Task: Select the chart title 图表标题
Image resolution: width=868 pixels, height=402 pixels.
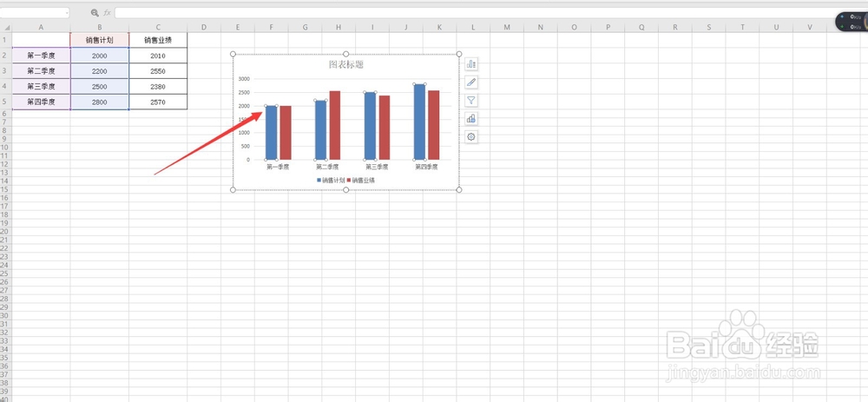Action: coord(346,64)
